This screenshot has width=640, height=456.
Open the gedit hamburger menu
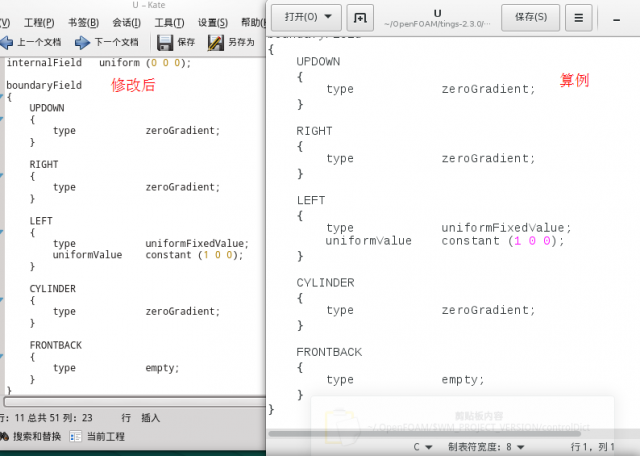pyautogui.click(x=578, y=17)
